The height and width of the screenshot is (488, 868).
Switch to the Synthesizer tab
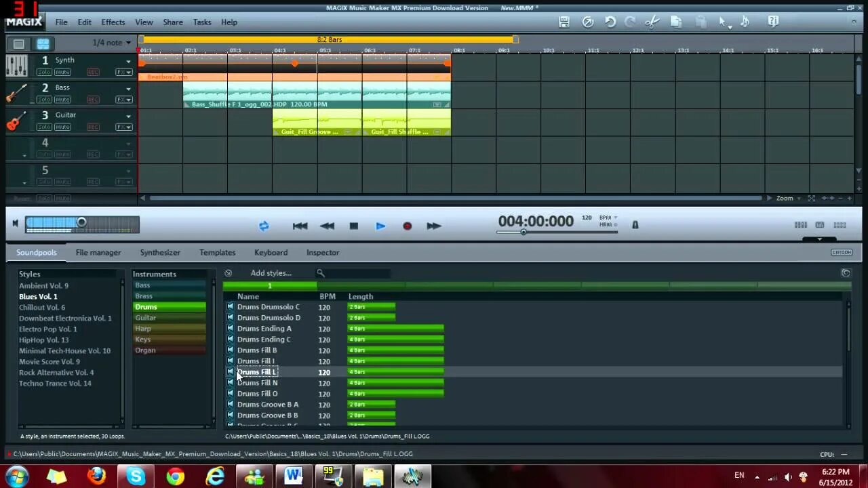click(x=160, y=252)
